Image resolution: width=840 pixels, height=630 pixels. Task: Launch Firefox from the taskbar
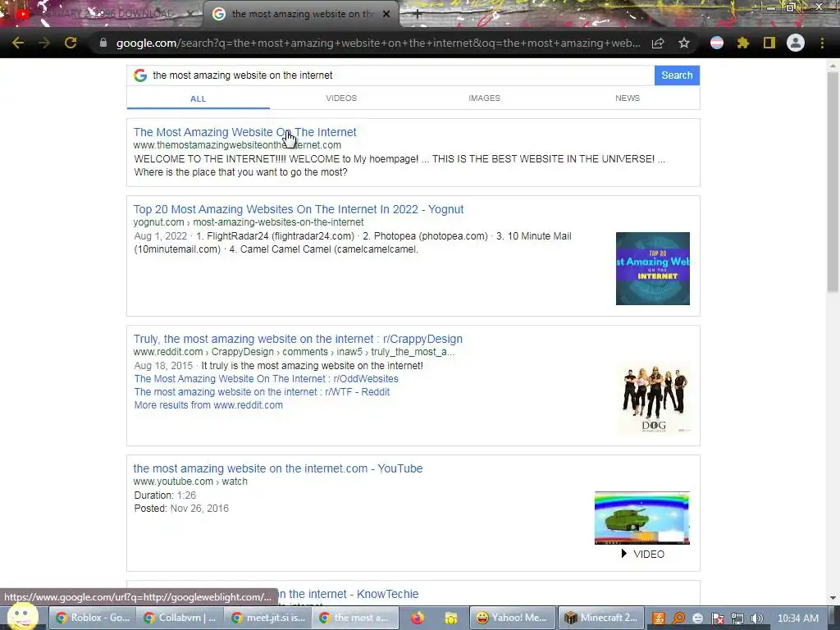(418, 618)
